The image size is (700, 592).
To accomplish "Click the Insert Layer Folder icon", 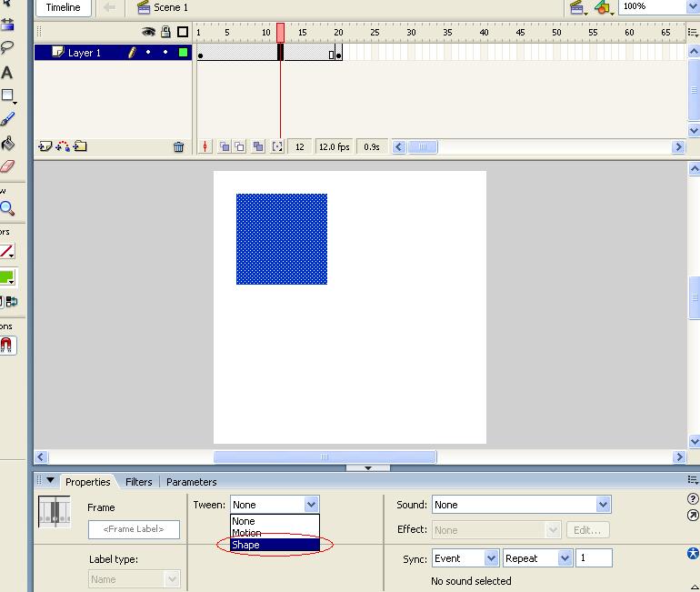I will click(80, 146).
